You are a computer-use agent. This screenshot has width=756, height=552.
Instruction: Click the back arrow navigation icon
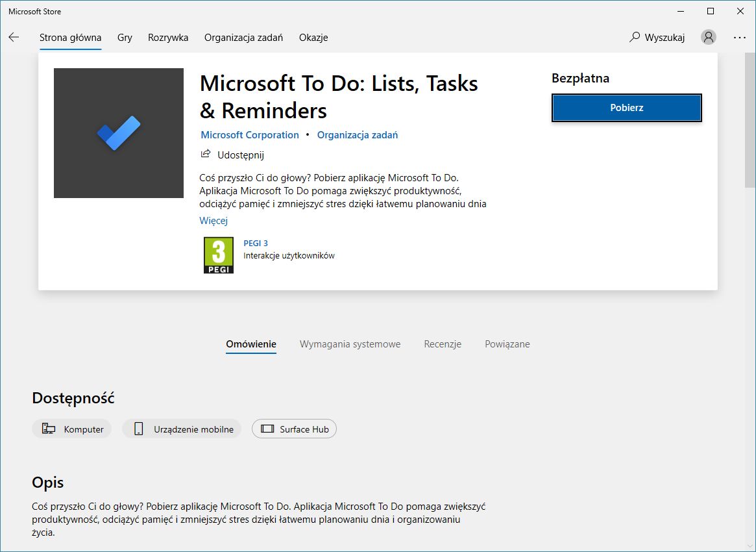[x=14, y=37]
